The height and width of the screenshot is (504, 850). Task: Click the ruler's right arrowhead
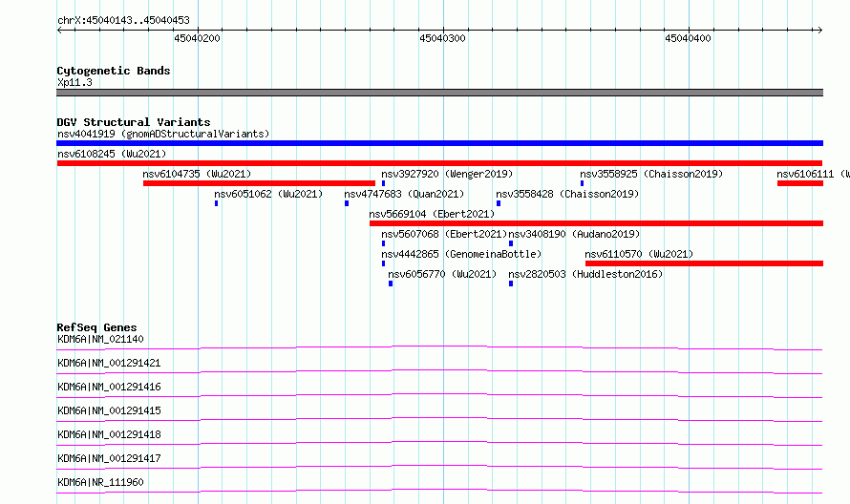click(x=819, y=31)
